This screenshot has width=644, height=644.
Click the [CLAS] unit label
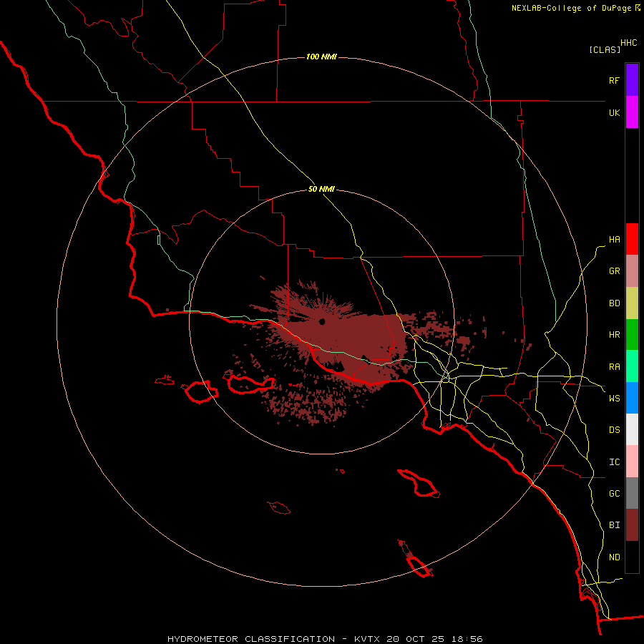605,50
